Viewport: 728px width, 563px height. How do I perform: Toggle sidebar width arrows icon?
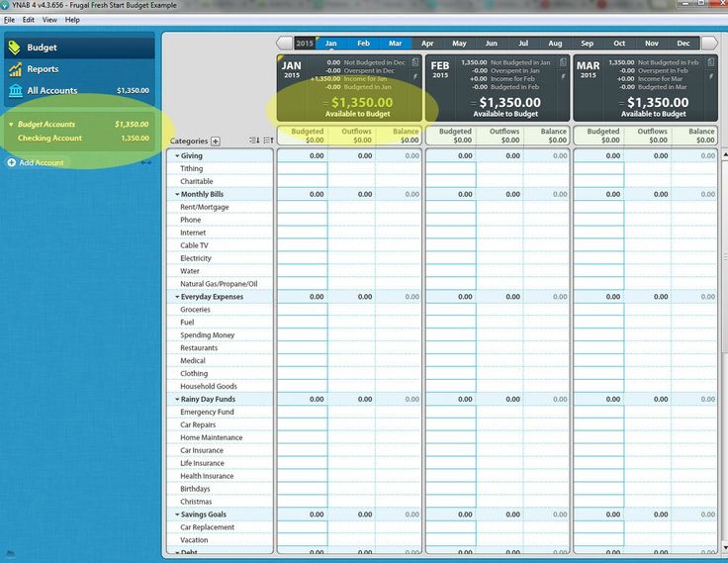coord(145,162)
